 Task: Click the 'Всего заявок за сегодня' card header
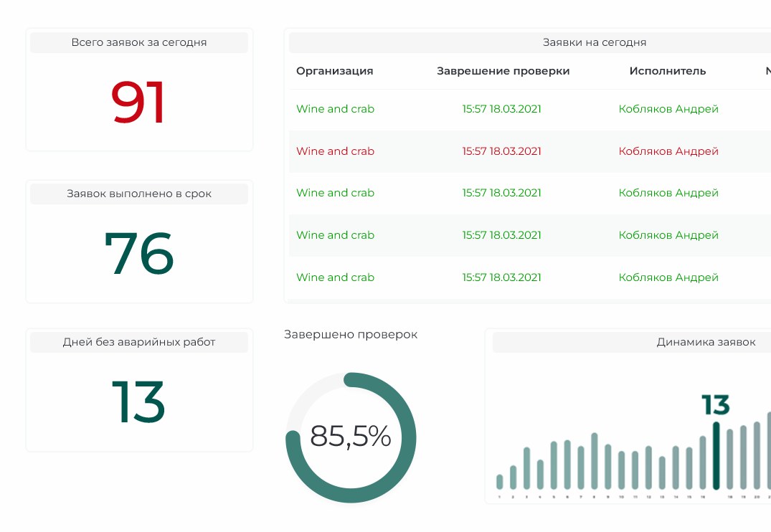coord(139,42)
